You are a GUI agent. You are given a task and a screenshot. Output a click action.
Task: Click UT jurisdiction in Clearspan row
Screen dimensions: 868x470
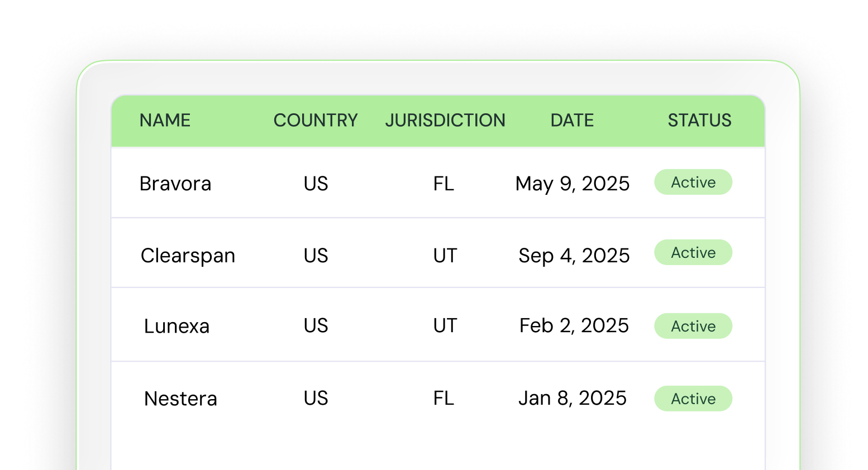tap(445, 256)
